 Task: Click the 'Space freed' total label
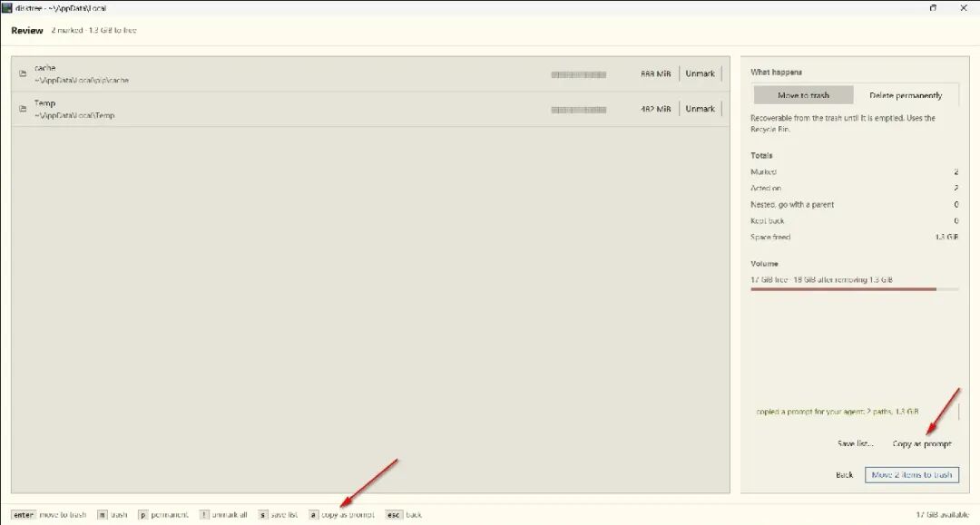pyautogui.click(x=770, y=238)
